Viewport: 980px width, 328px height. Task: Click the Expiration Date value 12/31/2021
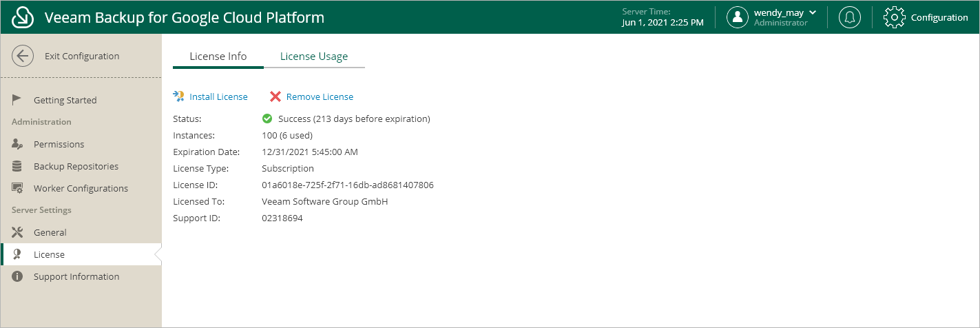tap(310, 152)
